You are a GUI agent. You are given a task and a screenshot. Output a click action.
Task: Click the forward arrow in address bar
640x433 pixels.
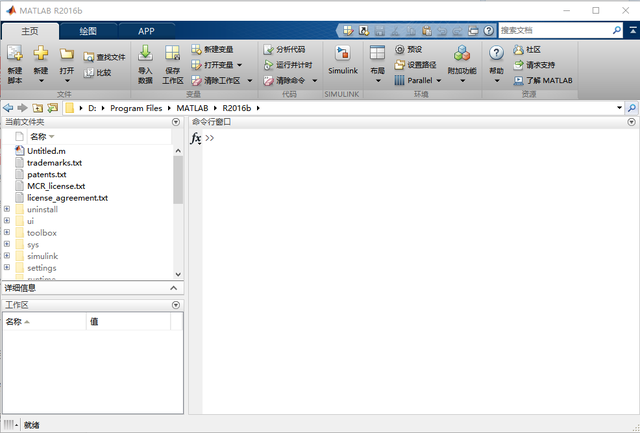(22, 108)
